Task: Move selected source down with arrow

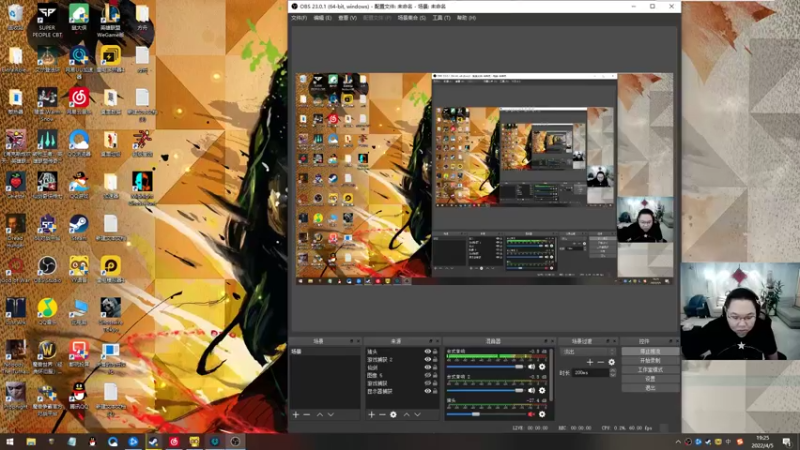Action: (417, 415)
